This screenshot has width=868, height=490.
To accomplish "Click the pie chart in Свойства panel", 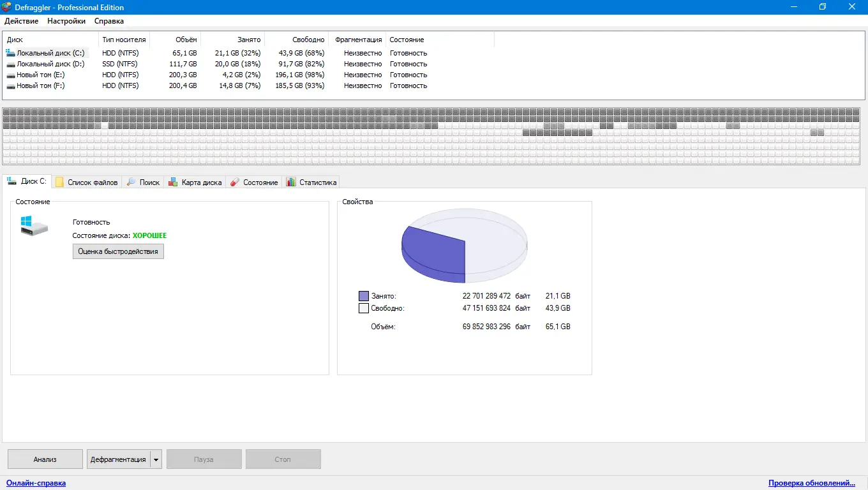I will [465, 246].
